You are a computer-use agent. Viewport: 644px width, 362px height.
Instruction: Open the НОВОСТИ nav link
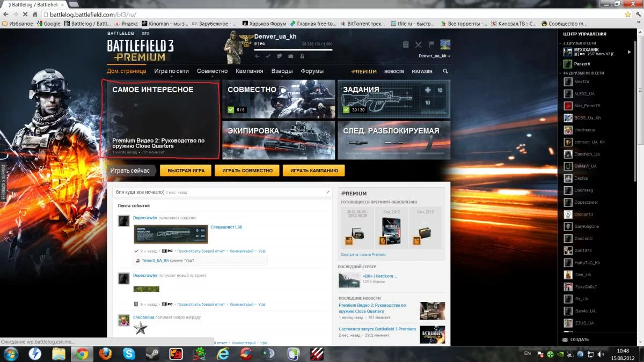tap(394, 71)
